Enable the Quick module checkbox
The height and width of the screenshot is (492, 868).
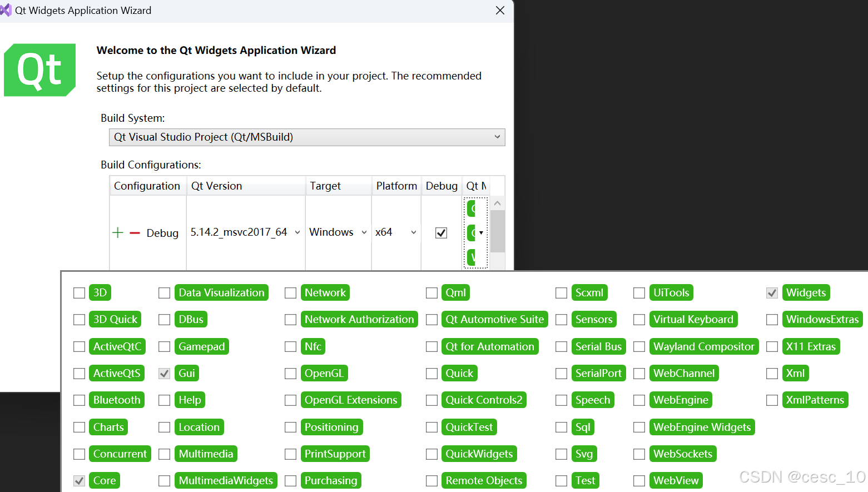[x=431, y=374]
